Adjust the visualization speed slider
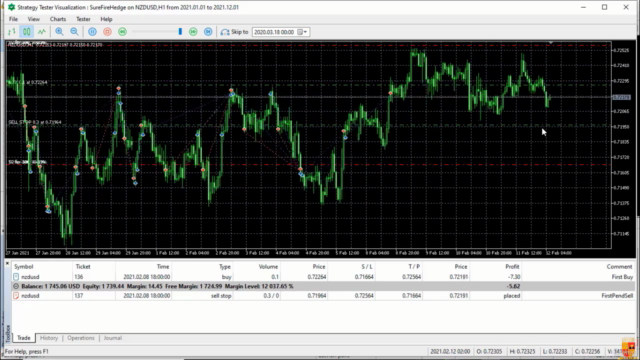This screenshot has height=360, width=640. pyautogui.click(x=180, y=32)
